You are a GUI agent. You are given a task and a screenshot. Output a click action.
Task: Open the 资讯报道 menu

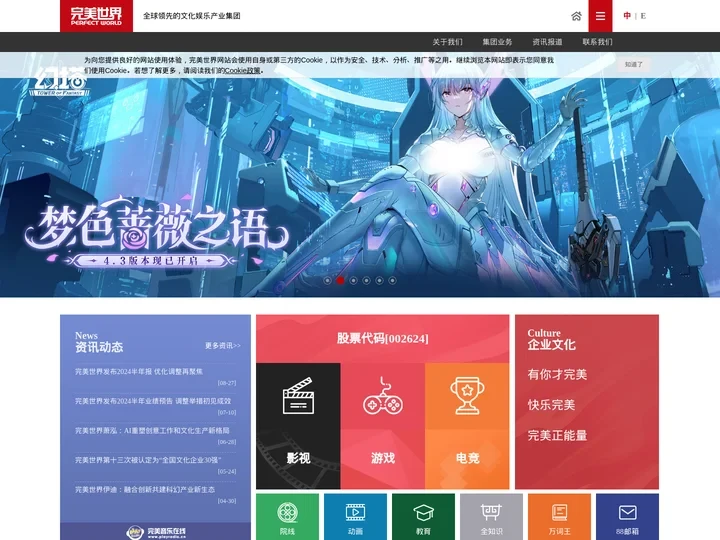(547, 42)
